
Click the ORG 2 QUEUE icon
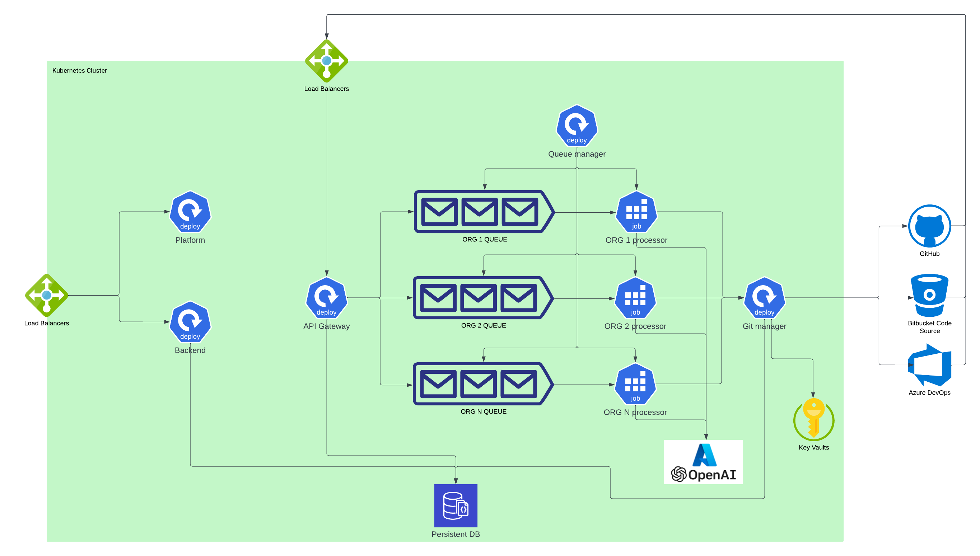[483, 297]
